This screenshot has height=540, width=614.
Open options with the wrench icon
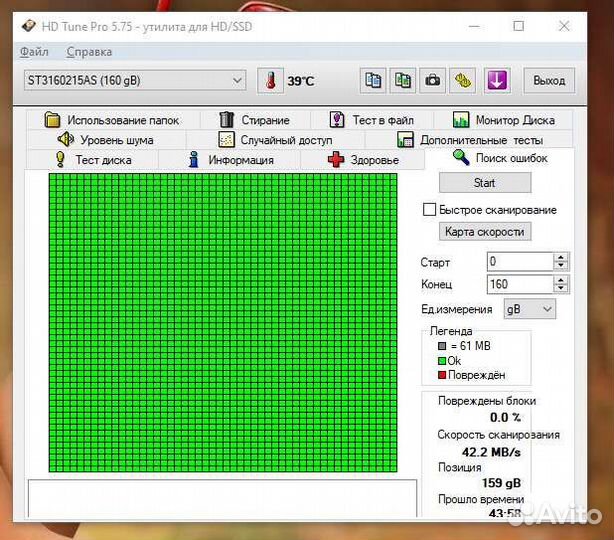click(462, 81)
